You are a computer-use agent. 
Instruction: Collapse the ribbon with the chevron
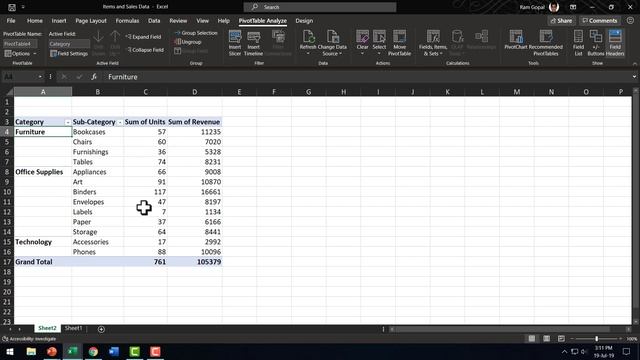[x=634, y=64]
